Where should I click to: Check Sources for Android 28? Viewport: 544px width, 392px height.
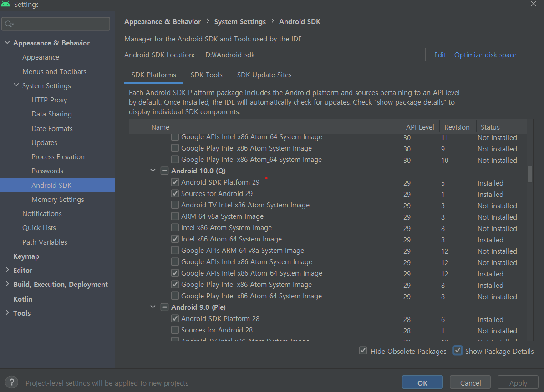pos(175,330)
